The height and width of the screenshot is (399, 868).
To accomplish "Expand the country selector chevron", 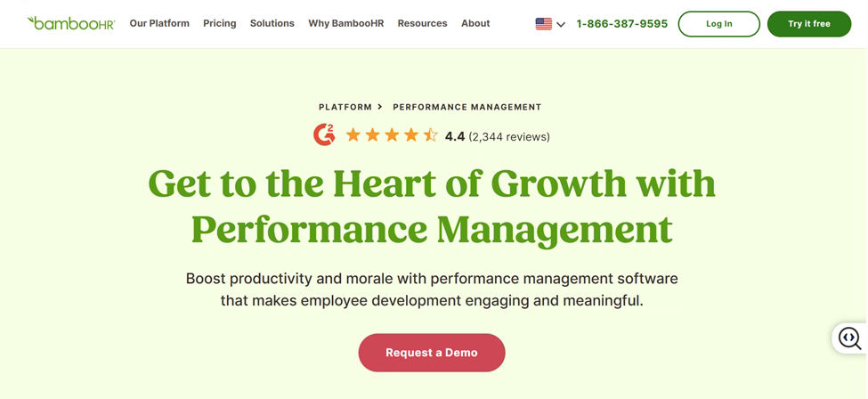I will [x=561, y=24].
